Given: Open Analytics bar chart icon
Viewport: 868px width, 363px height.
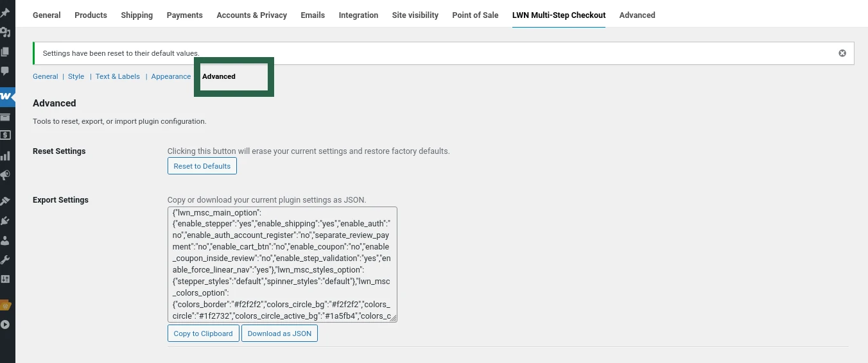Looking at the screenshot, I should pos(5,156).
